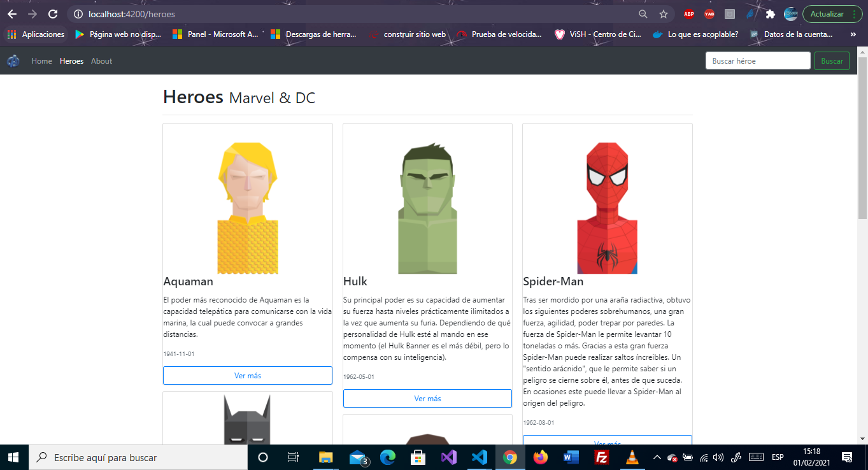Open Visual Studio from the taskbar
This screenshot has width=868, height=470.
coord(449,457)
